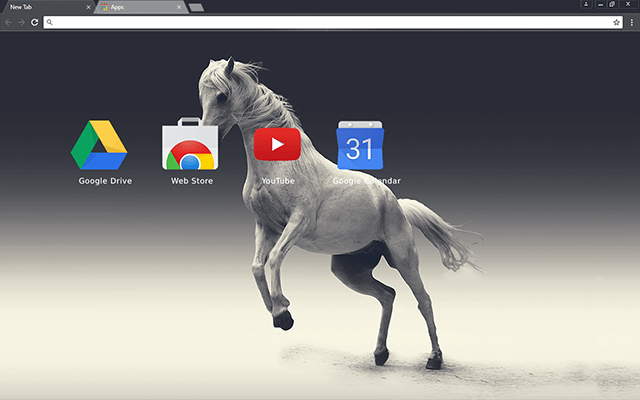Restore down the Chrome window

(x=612, y=4)
